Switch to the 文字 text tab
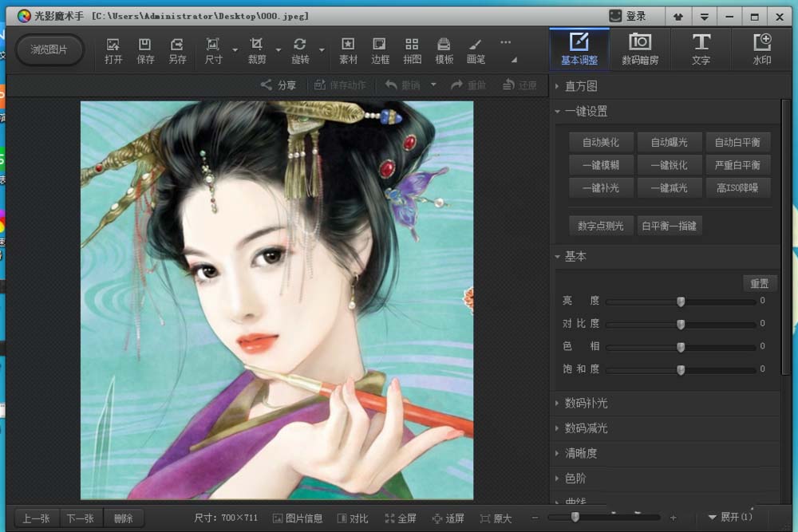The height and width of the screenshot is (532, 798). [x=701, y=49]
